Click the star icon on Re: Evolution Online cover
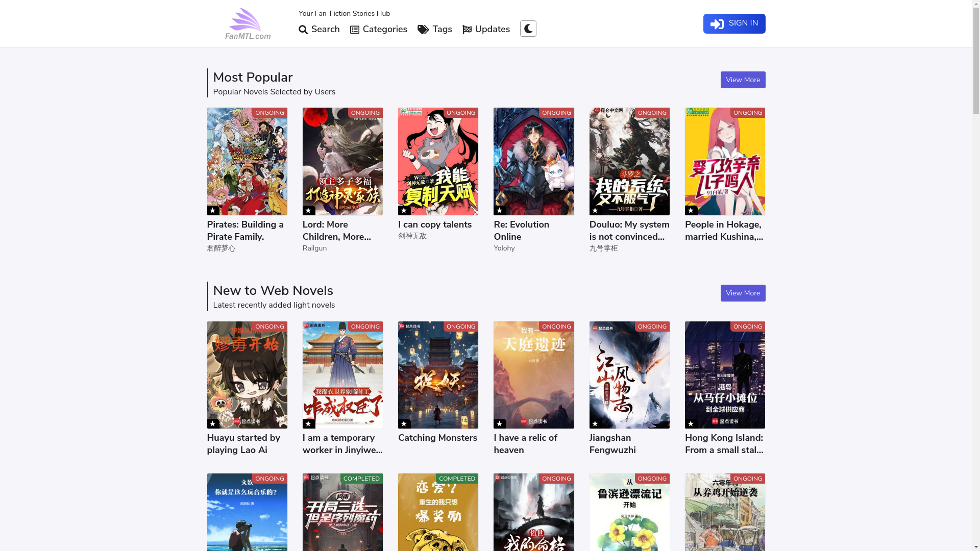 click(500, 210)
